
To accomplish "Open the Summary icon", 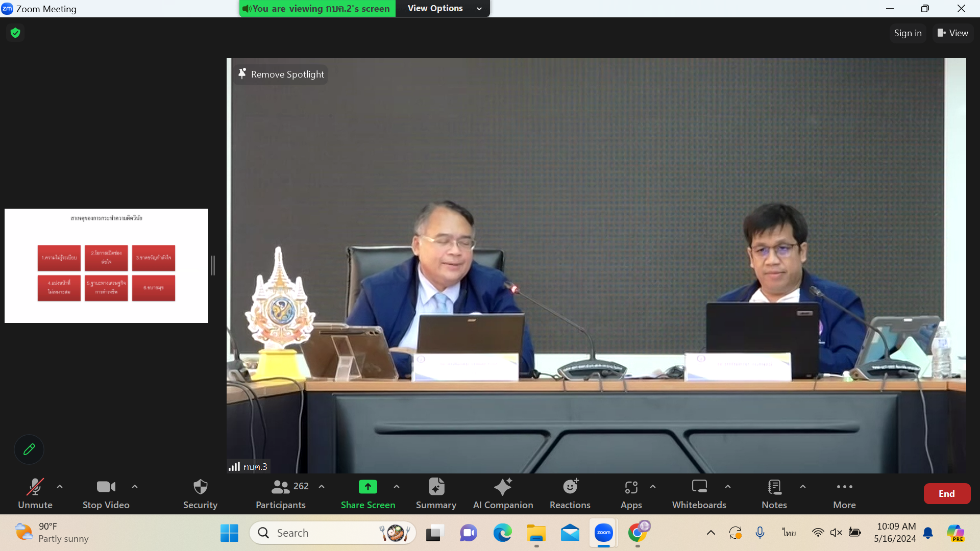I will point(436,487).
